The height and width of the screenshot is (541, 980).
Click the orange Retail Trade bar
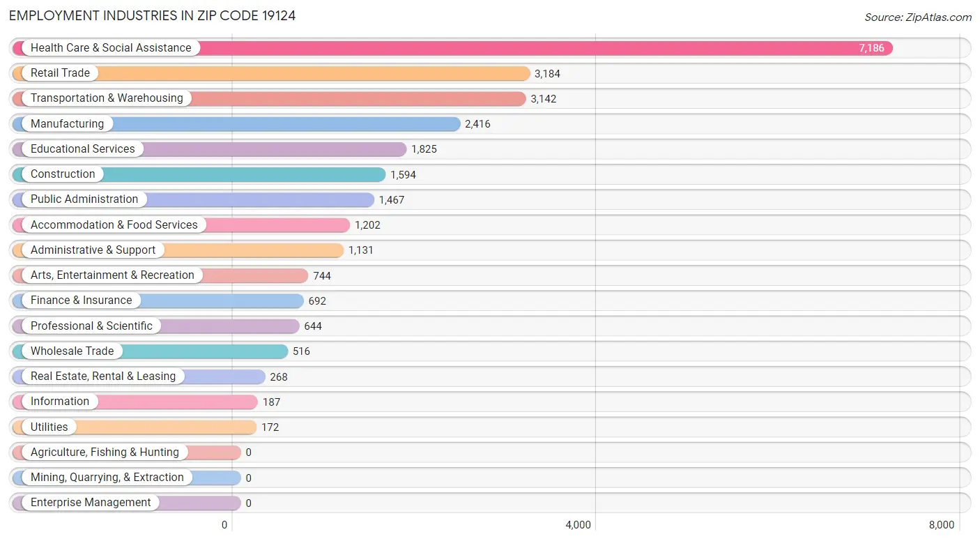tap(271, 73)
